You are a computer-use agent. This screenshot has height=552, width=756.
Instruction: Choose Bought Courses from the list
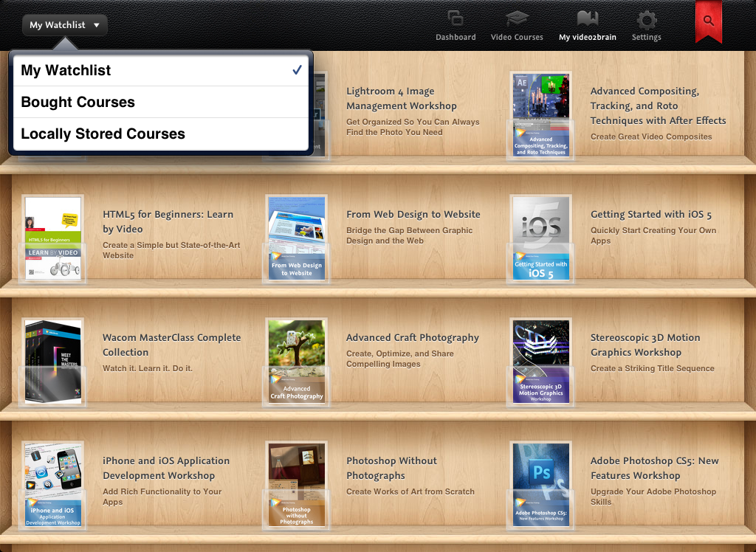click(x=161, y=102)
